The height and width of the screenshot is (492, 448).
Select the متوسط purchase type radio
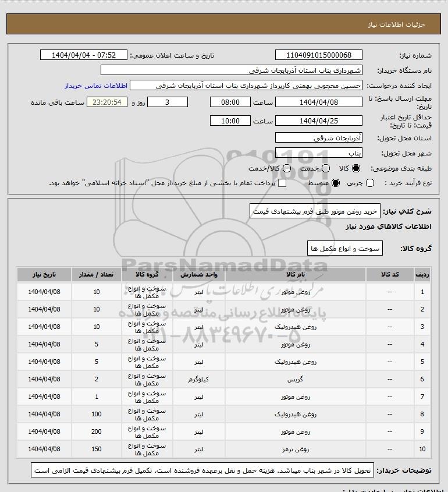[336, 183]
